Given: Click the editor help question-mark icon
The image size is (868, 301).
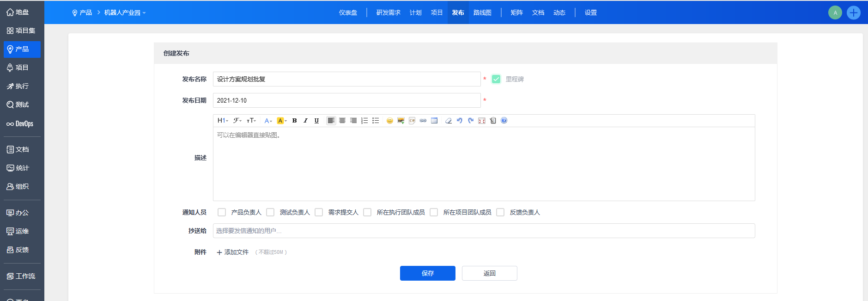Looking at the screenshot, I should click(x=504, y=121).
